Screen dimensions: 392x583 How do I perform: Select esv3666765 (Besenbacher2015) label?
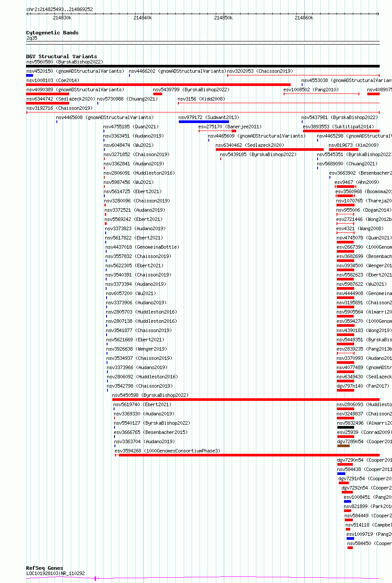point(151,432)
